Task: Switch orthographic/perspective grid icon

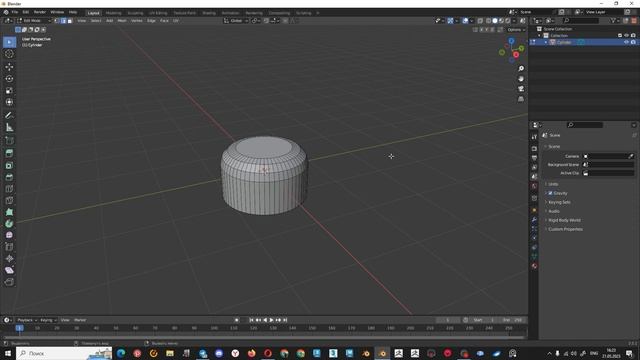Action: point(521,99)
